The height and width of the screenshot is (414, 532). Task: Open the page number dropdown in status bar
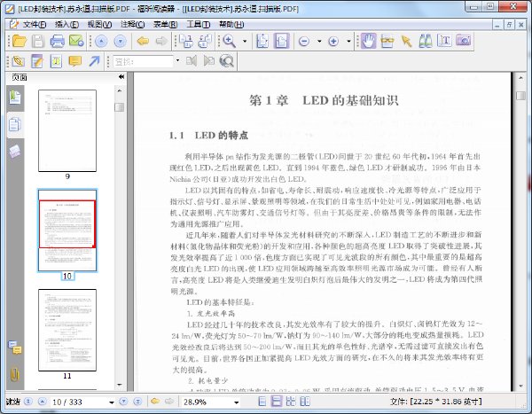(x=112, y=402)
